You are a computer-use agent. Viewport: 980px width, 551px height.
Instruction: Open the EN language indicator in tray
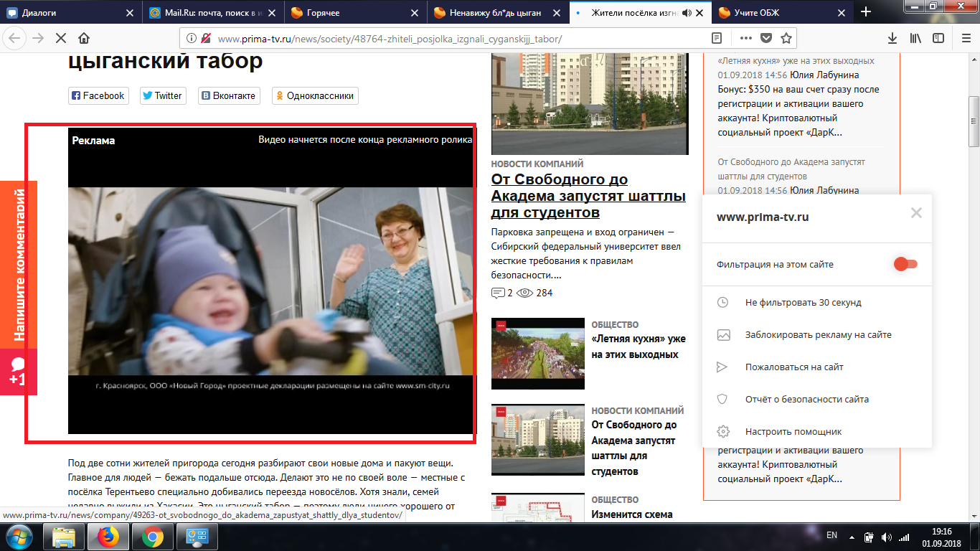point(834,535)
